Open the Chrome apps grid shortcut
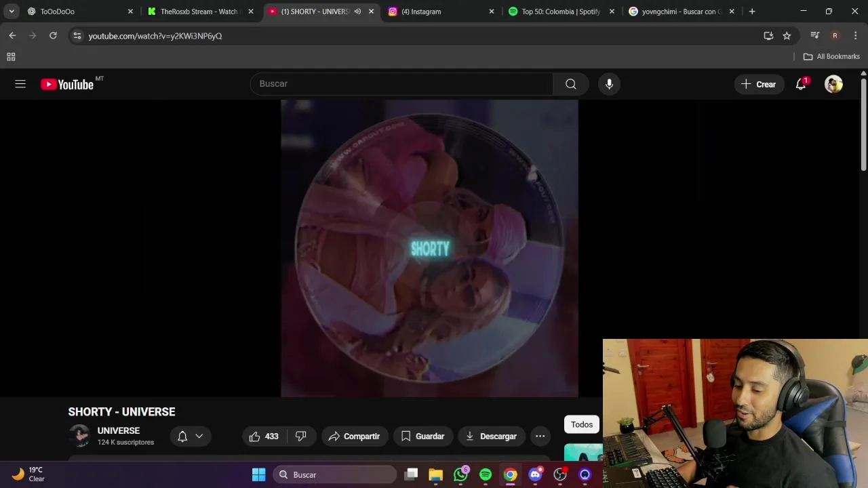Image resolution: width=868 pixels, height=488 pixels. tap(11, 57)
